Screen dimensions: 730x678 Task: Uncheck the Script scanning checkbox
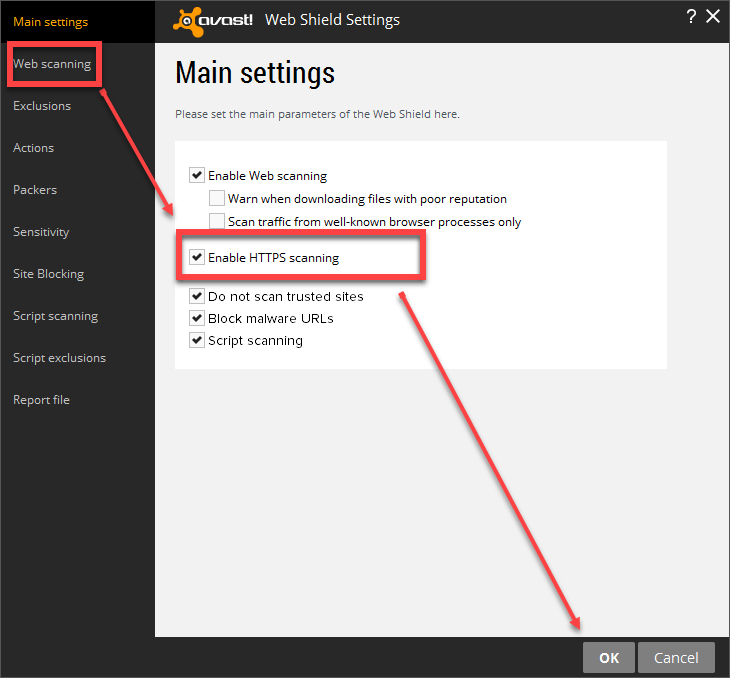(197, 340)
